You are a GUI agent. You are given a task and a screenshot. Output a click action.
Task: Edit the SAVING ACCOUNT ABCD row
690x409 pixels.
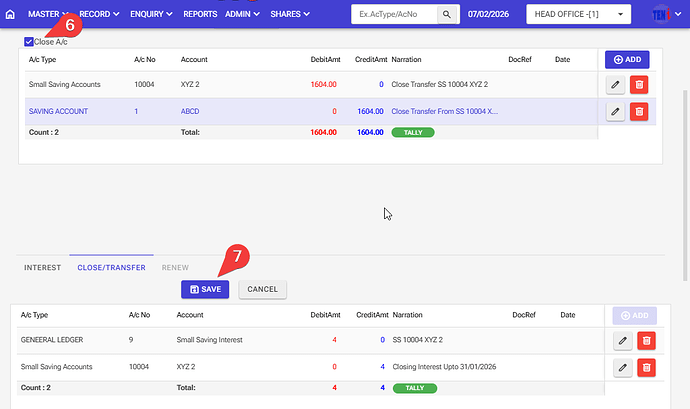click(615, 111)
